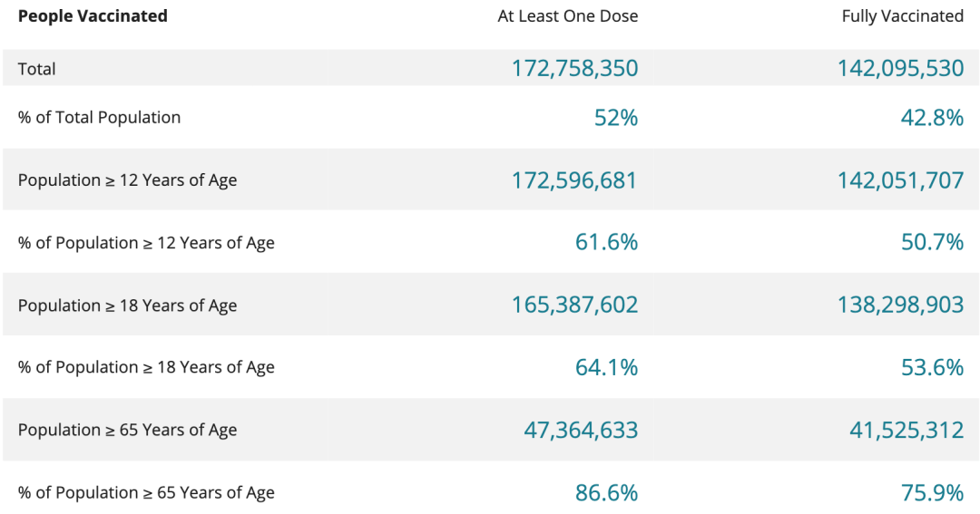Select the Population ≥ 65 Years row label
Screen dimensions: 980x514
(x=127, y=431)
